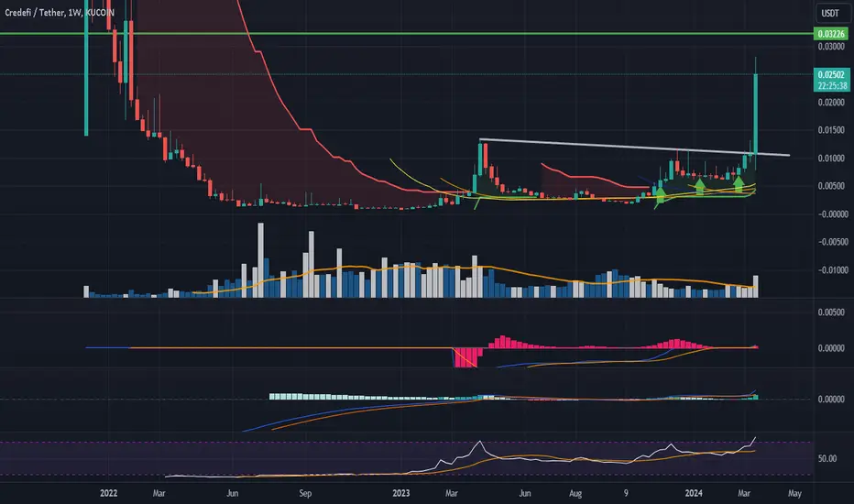Image resolution: width=854 pixels, height=504 pixels.
Task: Click the 0.01000 price axis label
Action: (x=831, y=159)
